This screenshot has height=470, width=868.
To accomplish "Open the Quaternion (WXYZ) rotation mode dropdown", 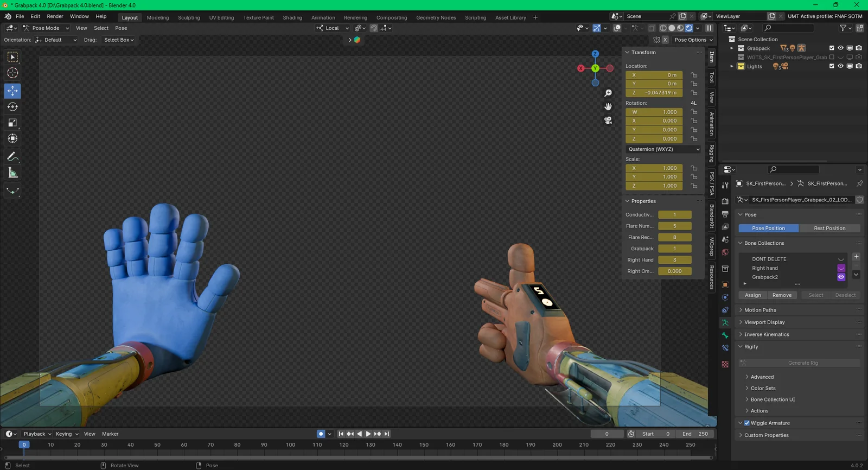I will tap(663, 149).
